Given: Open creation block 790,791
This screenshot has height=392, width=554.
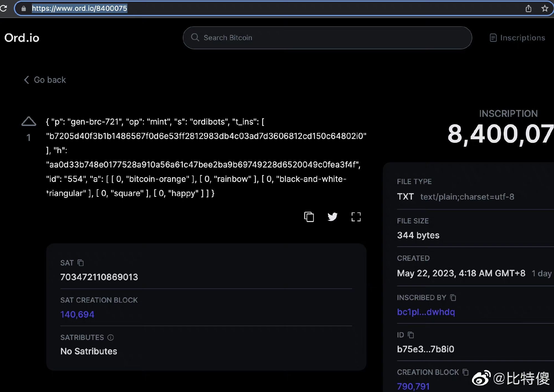Looking at the screenshot, I should pos(413,386).
